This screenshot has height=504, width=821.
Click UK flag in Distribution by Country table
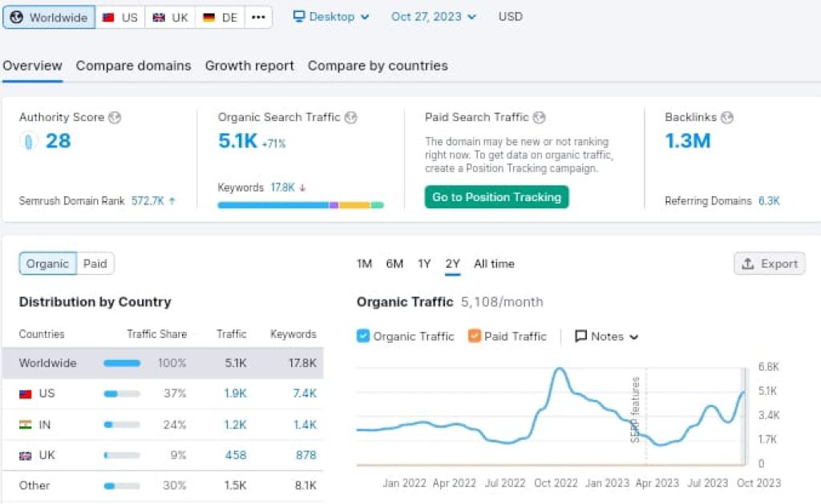[x=25, y=455]
